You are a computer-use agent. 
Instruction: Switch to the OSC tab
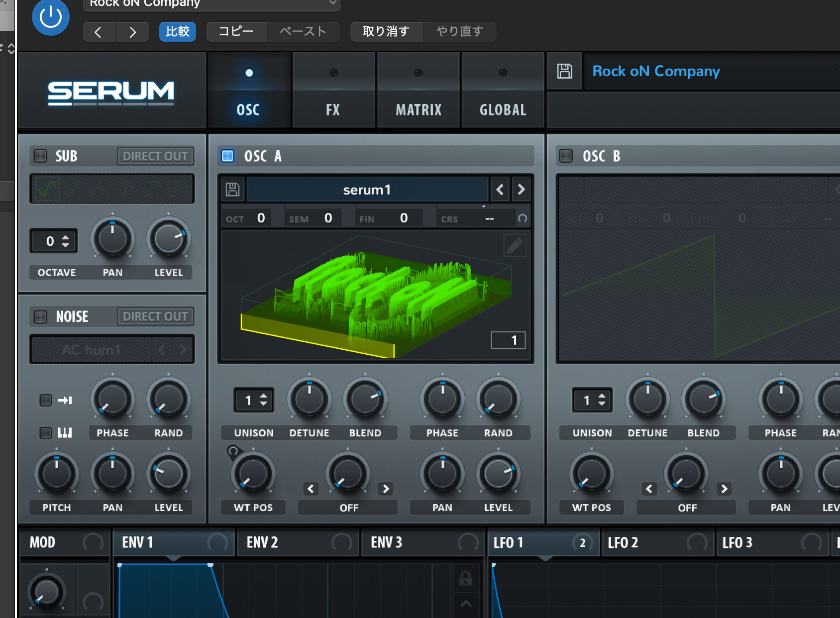click(248, 91)
